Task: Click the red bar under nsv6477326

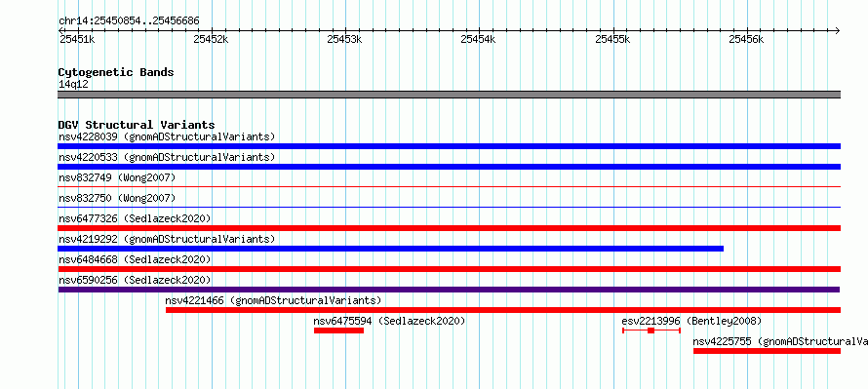Action: click(449, 228)
